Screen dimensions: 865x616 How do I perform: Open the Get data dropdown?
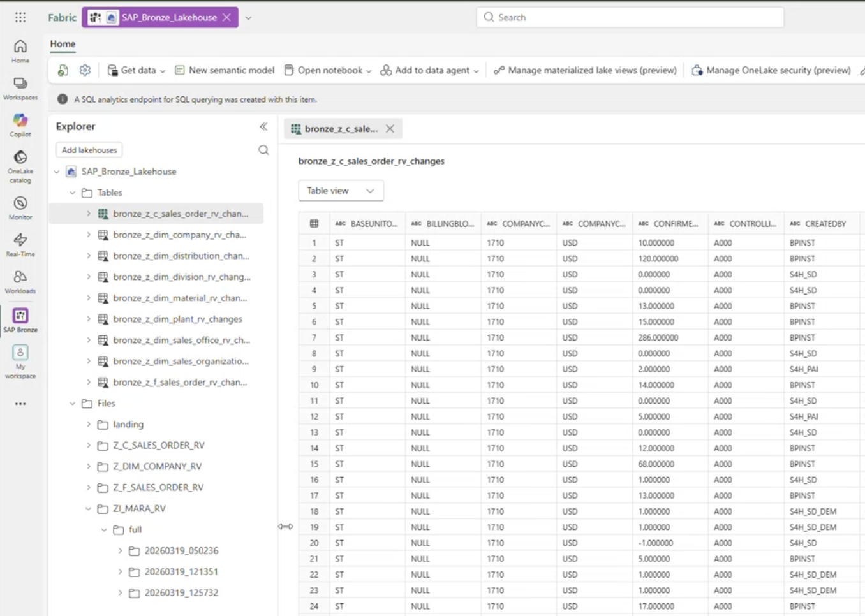click(137, 70)
